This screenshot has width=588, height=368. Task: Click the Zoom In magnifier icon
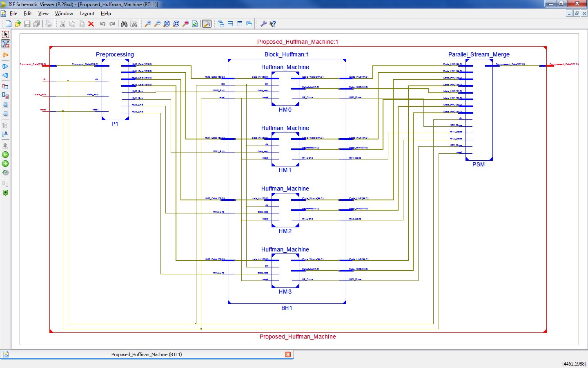(148, 24)
